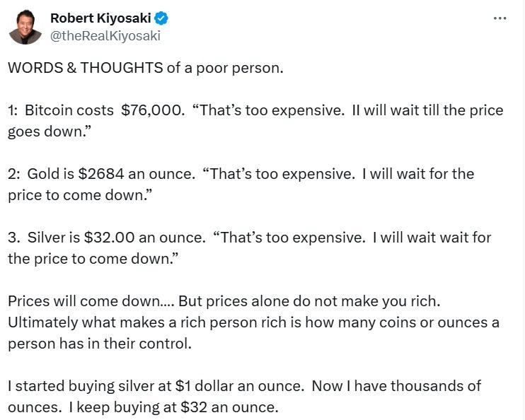Viewport: 525px width, 420px height.
Task: Open the @theRealKiyosaki handle link
Action: [x=105, y=35]
